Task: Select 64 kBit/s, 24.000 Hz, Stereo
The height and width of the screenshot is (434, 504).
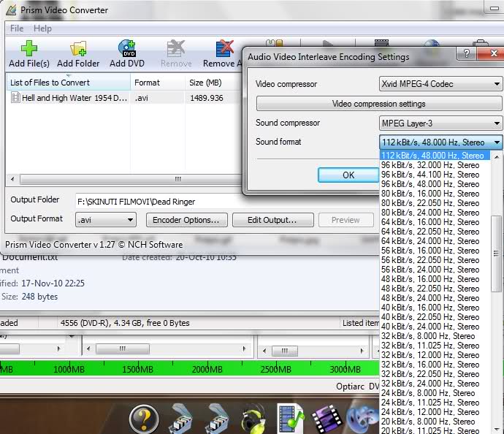Action: click(x=435, y=241)
